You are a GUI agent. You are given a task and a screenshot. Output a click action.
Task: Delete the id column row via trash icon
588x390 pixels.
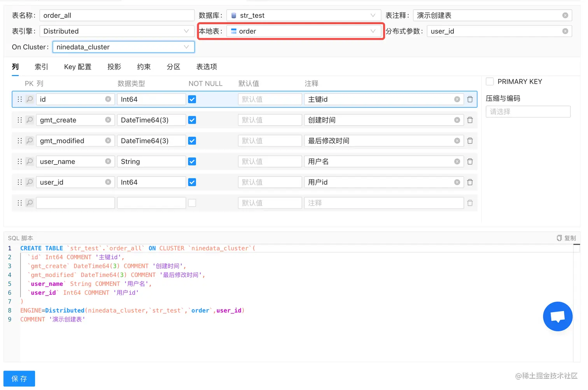[x=470, y=99]
